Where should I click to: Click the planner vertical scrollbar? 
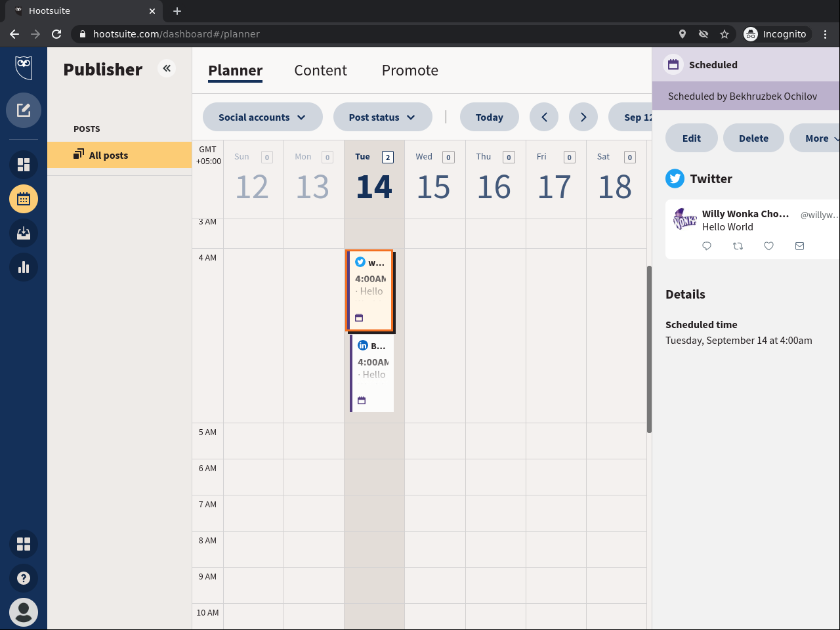click(x=649, y=349)
